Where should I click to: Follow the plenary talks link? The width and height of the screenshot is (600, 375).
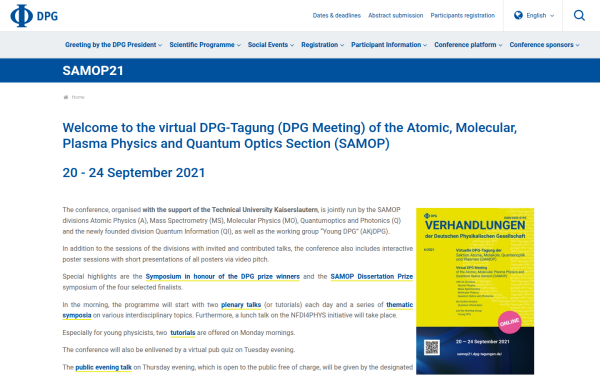(241, 305)
